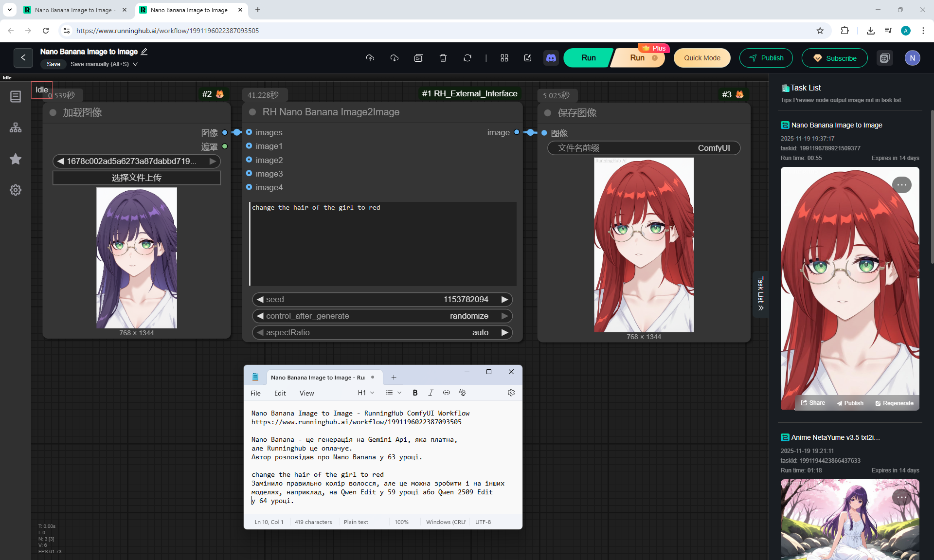The image size is (934, 560).
Task: Open Notepad heading H1 dropdown
Action: click(x=366, y=393)
